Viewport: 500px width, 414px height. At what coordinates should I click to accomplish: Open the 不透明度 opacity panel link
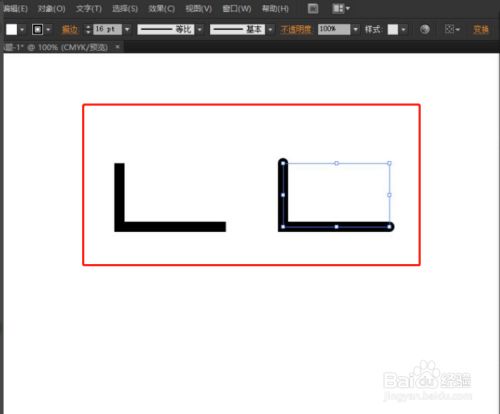point(296,29)
